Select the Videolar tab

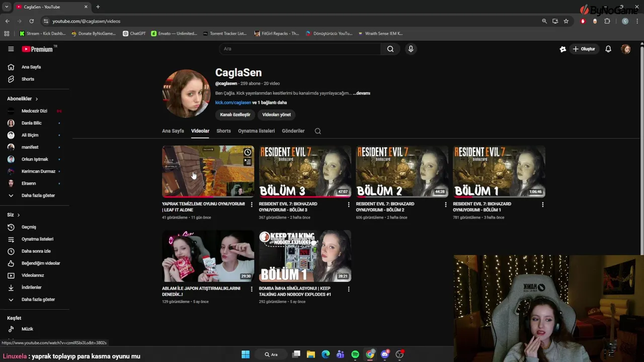[200, 131]
